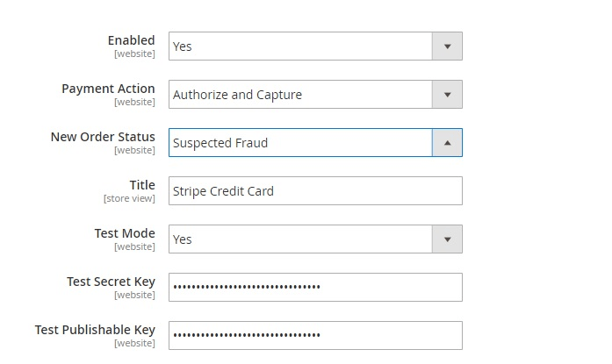Click the Authorize and Capture select box
The image size is (612, 364).
tap(300, 95)
